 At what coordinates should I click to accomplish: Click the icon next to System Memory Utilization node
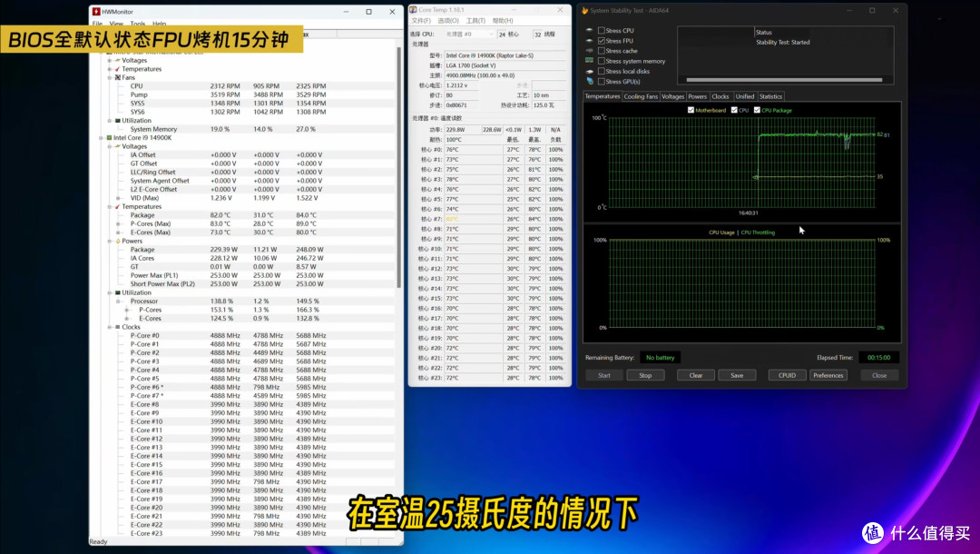click(x=117, y=121)
